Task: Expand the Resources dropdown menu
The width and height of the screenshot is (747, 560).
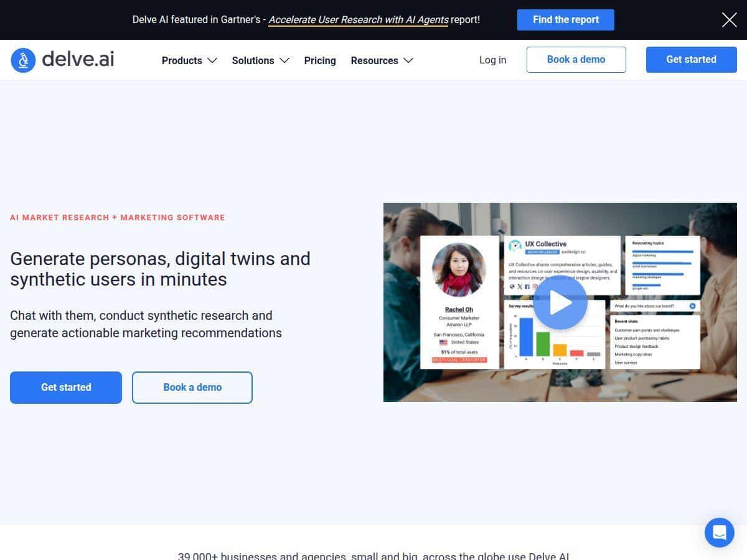Action: coord(382,60)
